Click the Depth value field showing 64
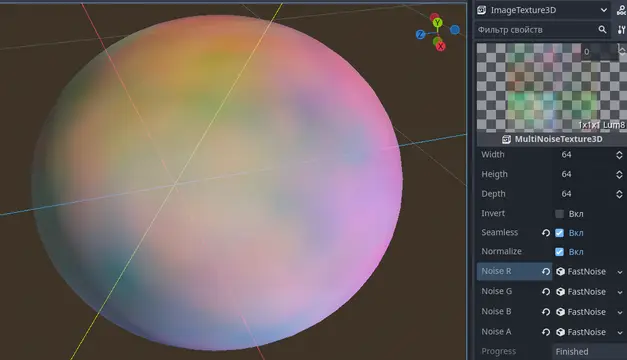This screenshot has width=627, height=360. pos(584,194)
